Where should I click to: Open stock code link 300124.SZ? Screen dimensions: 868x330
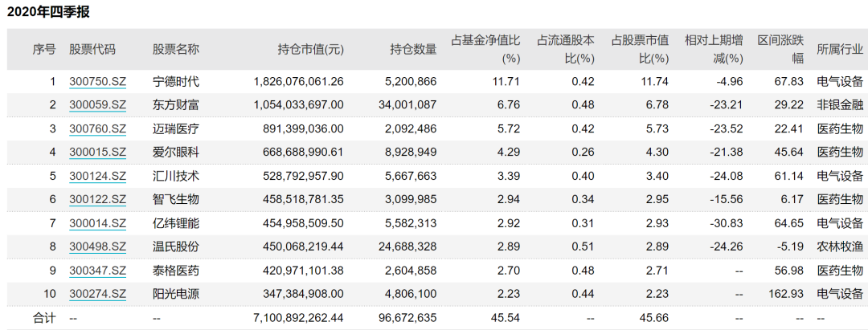(98, 177)
